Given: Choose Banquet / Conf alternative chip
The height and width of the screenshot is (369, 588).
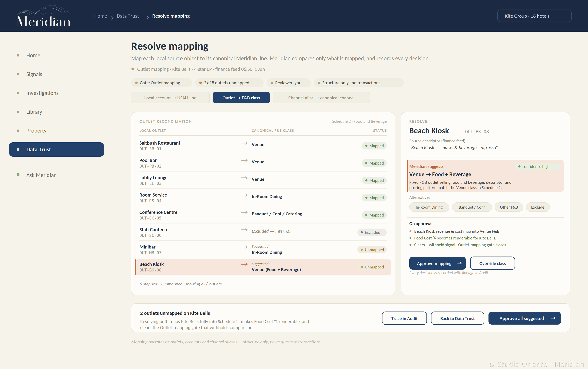Looking at the screenshot, I should pyautogui.click(x=472, y=207).
